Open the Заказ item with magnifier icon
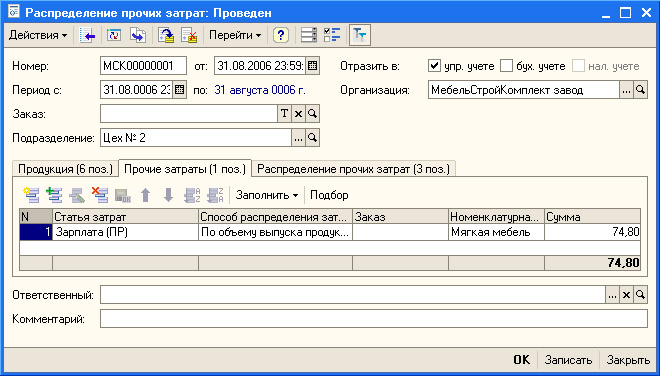660x376 pixels. [x=312, y=114]
